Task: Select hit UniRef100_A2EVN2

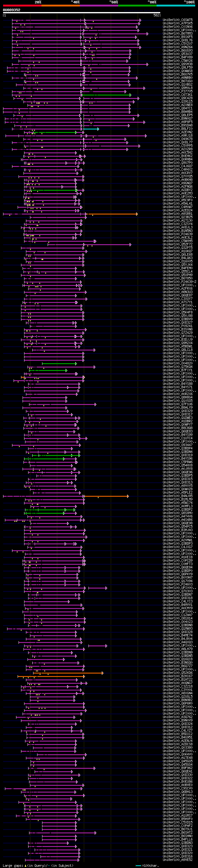Action: 178,132
